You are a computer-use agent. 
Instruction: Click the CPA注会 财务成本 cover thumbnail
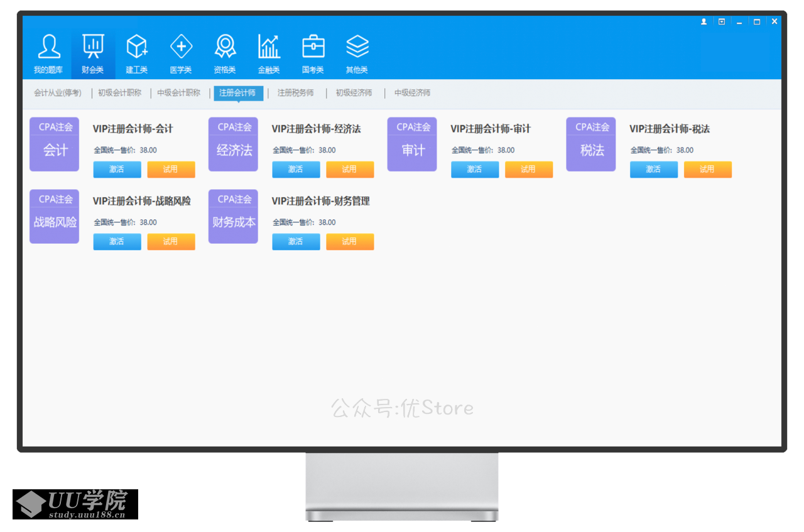pyautogui.click(x=233, y=216)
